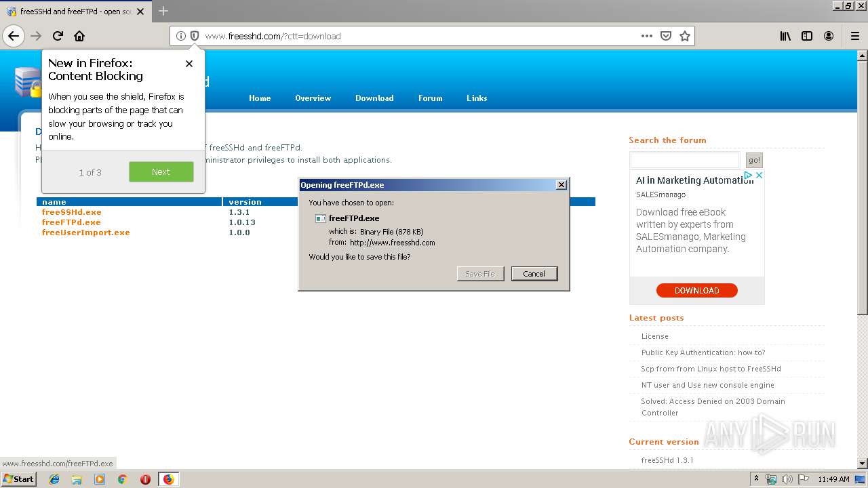
Task: Show hidden tray icons arrow
Action: (756, 479)
